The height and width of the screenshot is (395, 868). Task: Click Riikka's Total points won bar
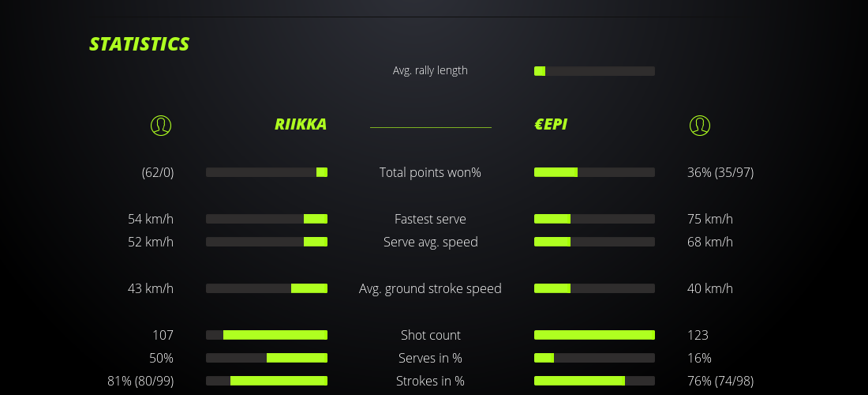tap(267, 172)
